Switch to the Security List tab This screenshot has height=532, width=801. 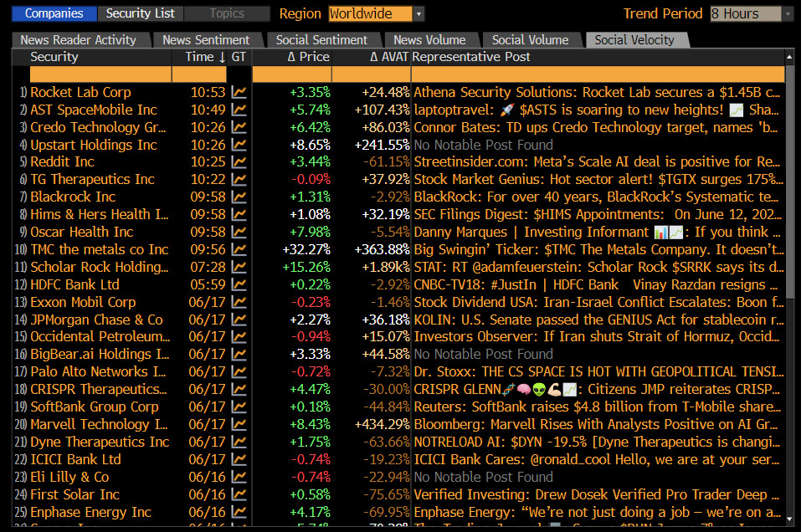point(141,13)
